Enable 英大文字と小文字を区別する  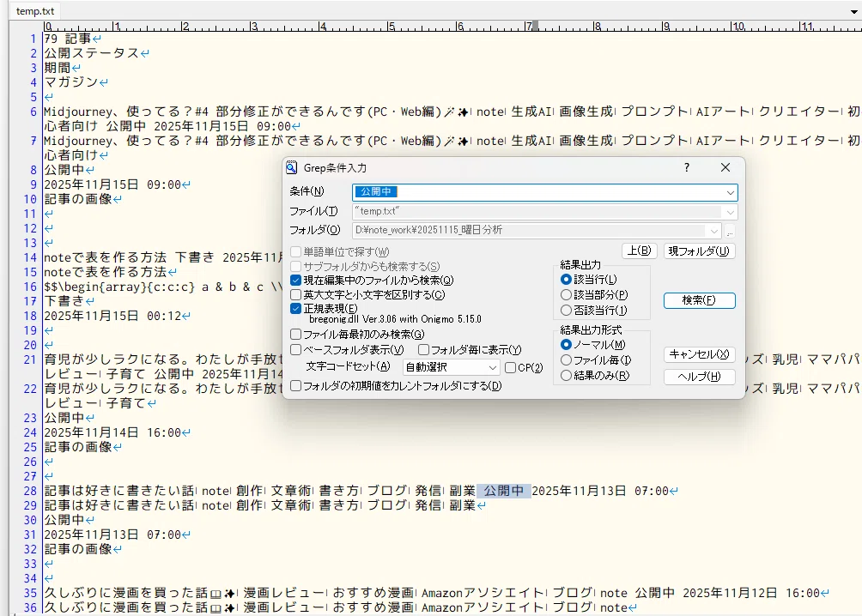coord(295,295)
